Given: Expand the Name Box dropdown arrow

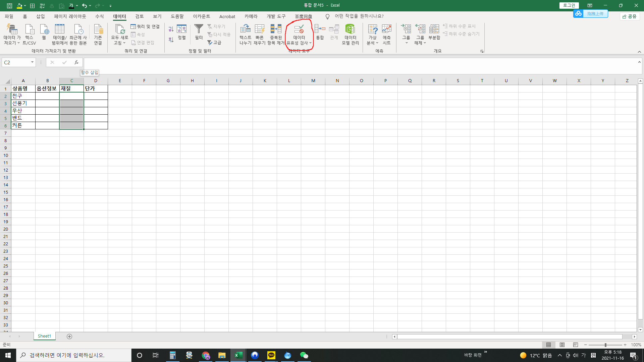Looking at the screenshot, I should pyautogui.click(x=32, y=62).
